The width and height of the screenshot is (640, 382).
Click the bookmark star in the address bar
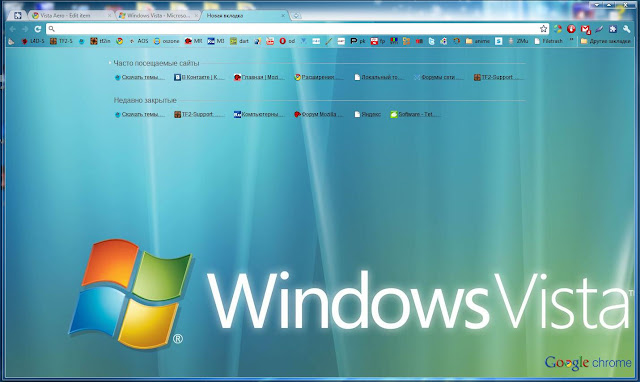tap(543, 29)
